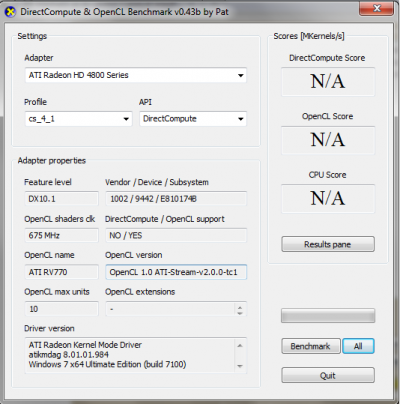This screenshot has height=404, width=400.
Task: Open the API dropdown set to DirectCompute
Action: point(193,119)
